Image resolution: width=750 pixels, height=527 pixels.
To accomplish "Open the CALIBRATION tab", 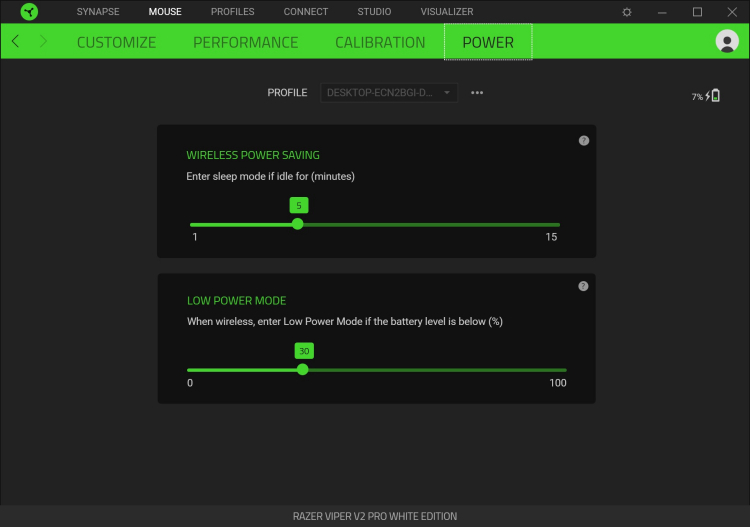I will click(x=380, y=42).
